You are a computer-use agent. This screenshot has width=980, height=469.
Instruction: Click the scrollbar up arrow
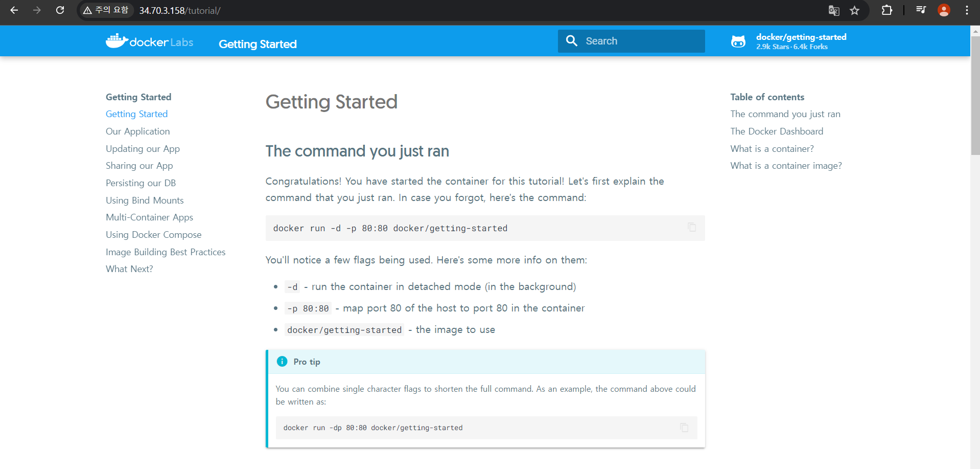[975, 30]
